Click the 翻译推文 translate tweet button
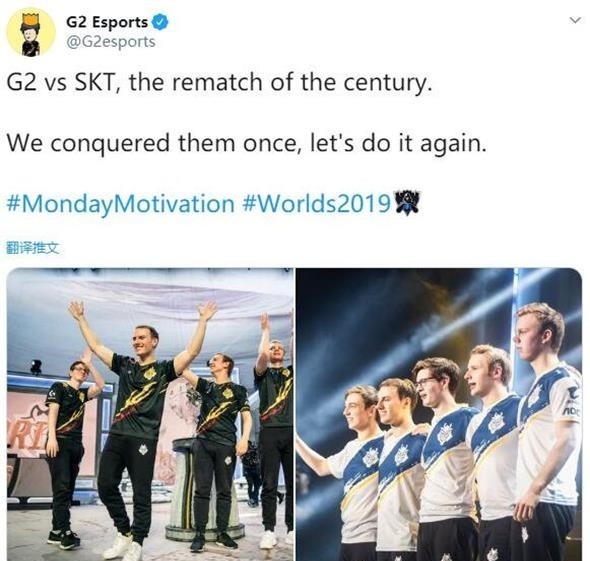This screenshot has width=590, height=561. pyautogui.click(x=33, y=248)
